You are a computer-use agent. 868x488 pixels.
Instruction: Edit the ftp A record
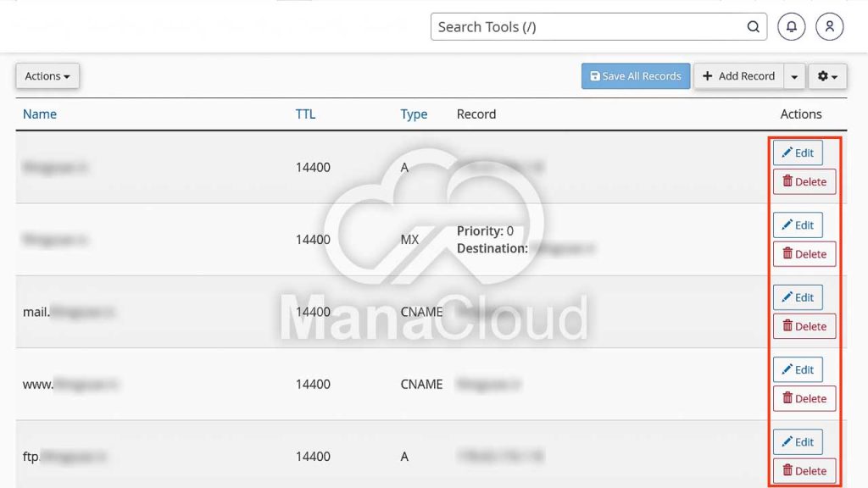797,442
